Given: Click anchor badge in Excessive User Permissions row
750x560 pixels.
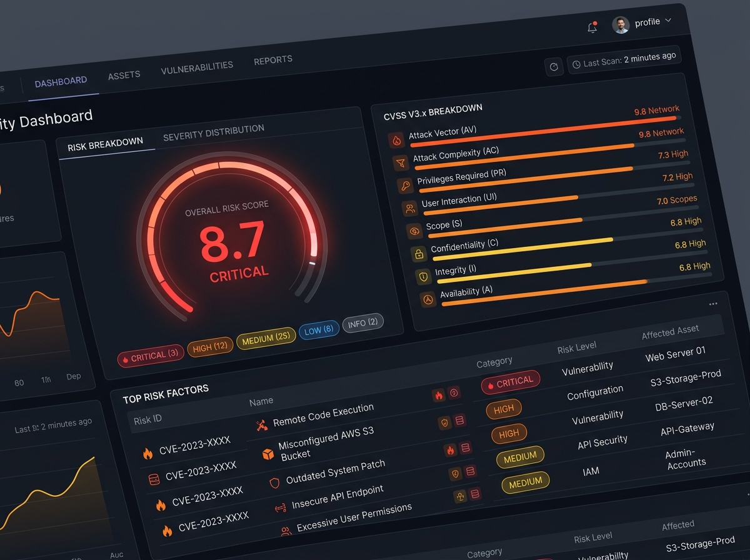Looking at the screenshot, I should click(x=460, y=497).
